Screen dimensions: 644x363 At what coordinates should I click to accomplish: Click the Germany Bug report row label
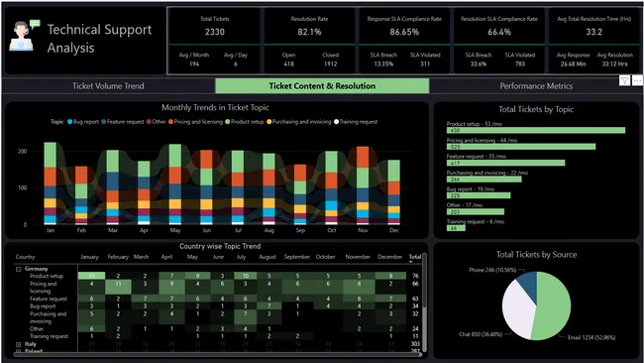point(43,306)
